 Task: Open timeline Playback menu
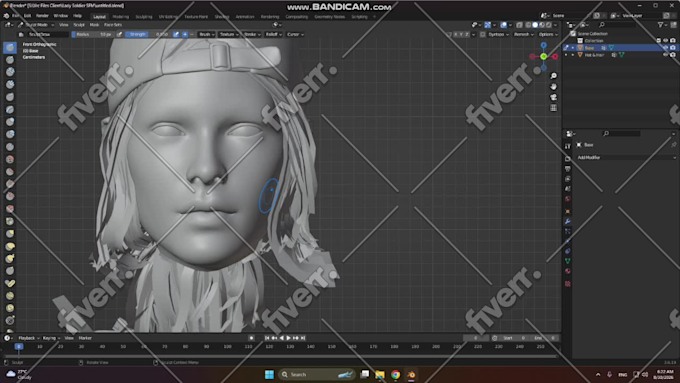pyautogui.click(x=29, y=338)
